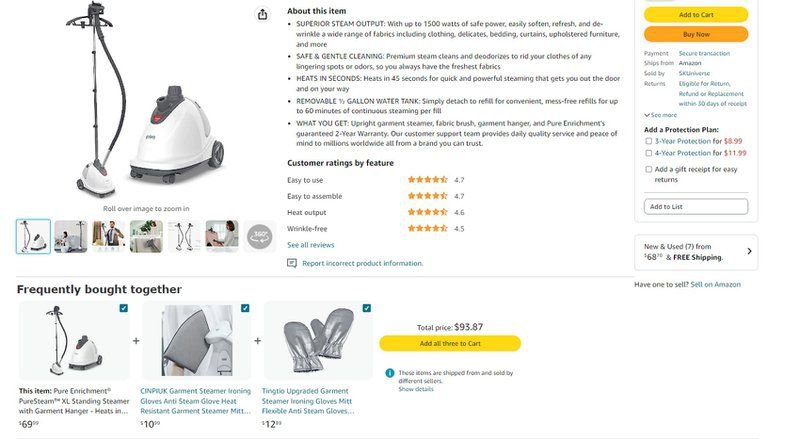Tick the gift receipt checkbox
The width and height of the screenshot is (800, 439).
pyautogui.click(x=649, y=169)
